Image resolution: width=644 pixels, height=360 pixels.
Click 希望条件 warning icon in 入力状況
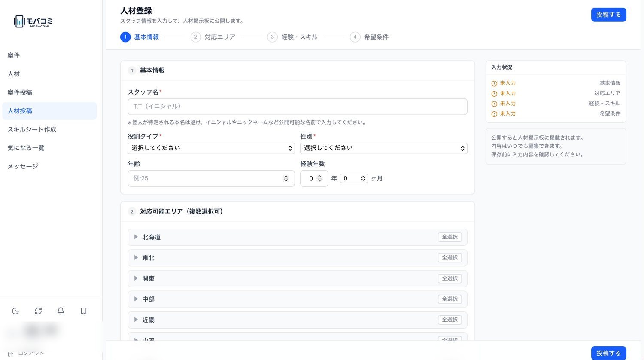pos(494,114)
